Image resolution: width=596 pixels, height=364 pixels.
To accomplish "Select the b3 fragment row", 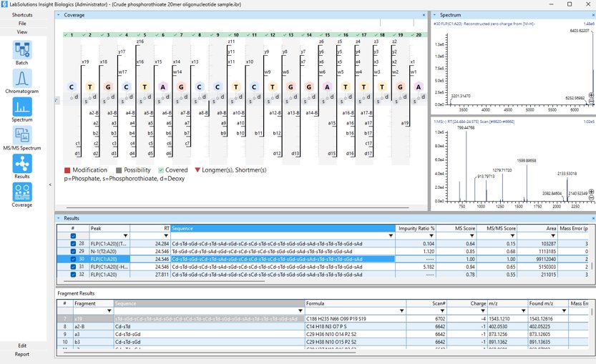I will pos(322,342).
